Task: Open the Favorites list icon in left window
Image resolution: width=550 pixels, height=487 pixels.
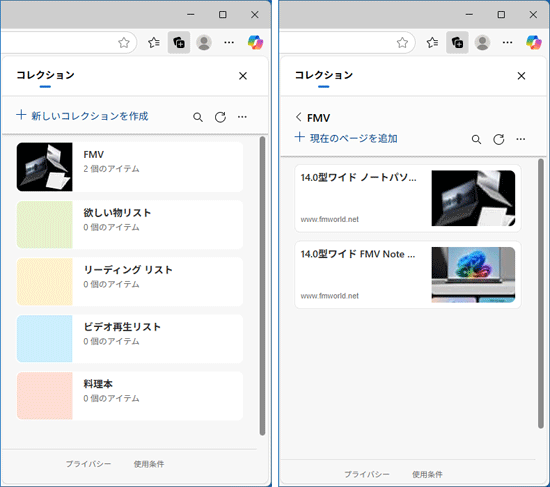Action: pos(154,42)
